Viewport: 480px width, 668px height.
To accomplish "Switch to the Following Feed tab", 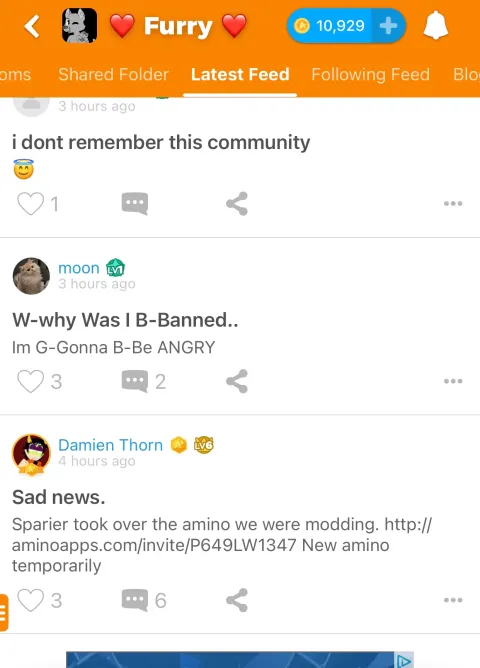I will (x=370, y=75).
